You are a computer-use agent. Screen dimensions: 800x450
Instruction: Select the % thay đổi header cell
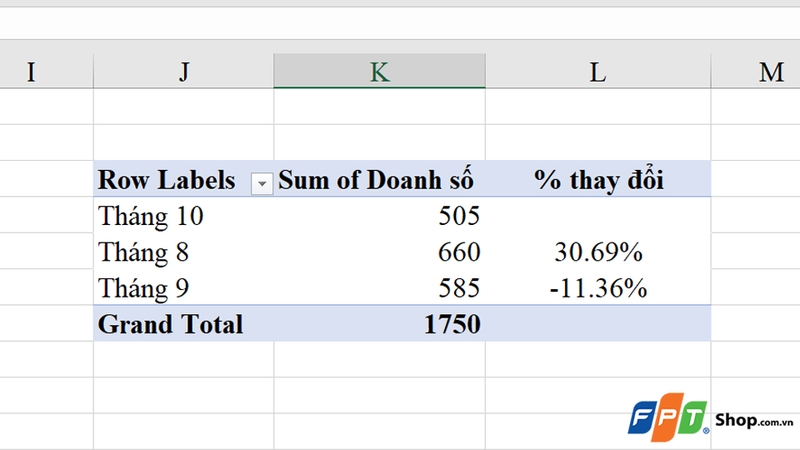click(x=598, y=181)
